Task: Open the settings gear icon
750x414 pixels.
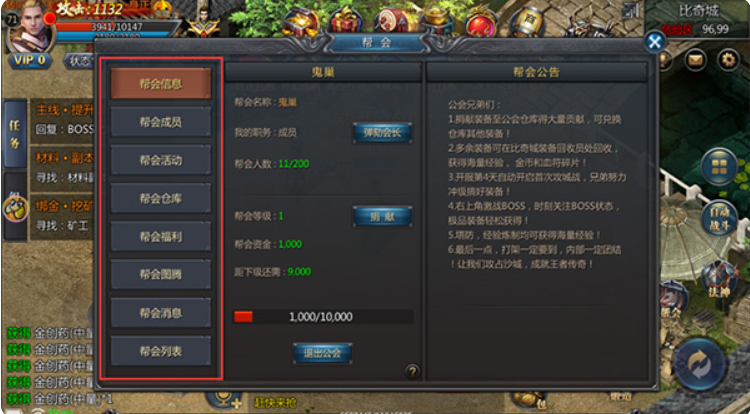Action: [728, 60]
